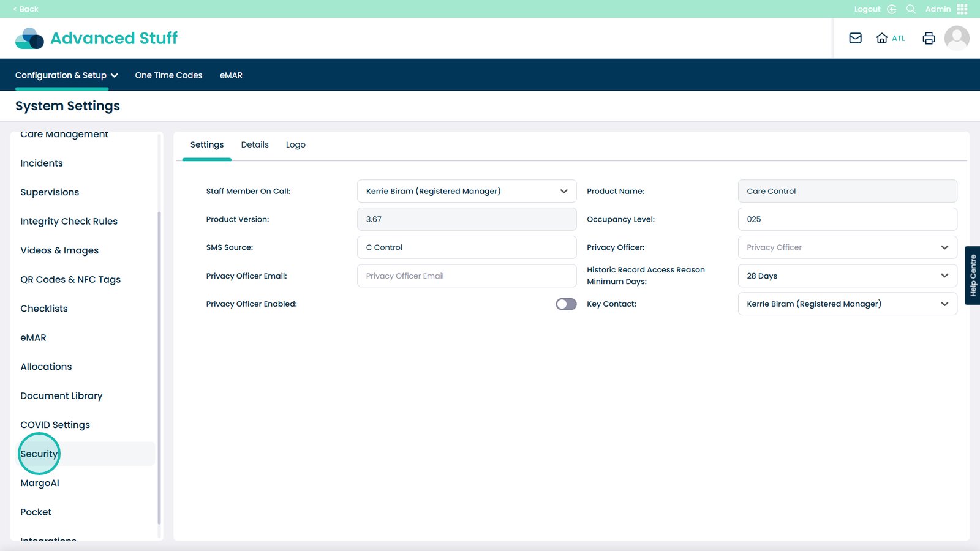Open the Help Centre side button
980x551 pixels.
[x=973, y=275]
